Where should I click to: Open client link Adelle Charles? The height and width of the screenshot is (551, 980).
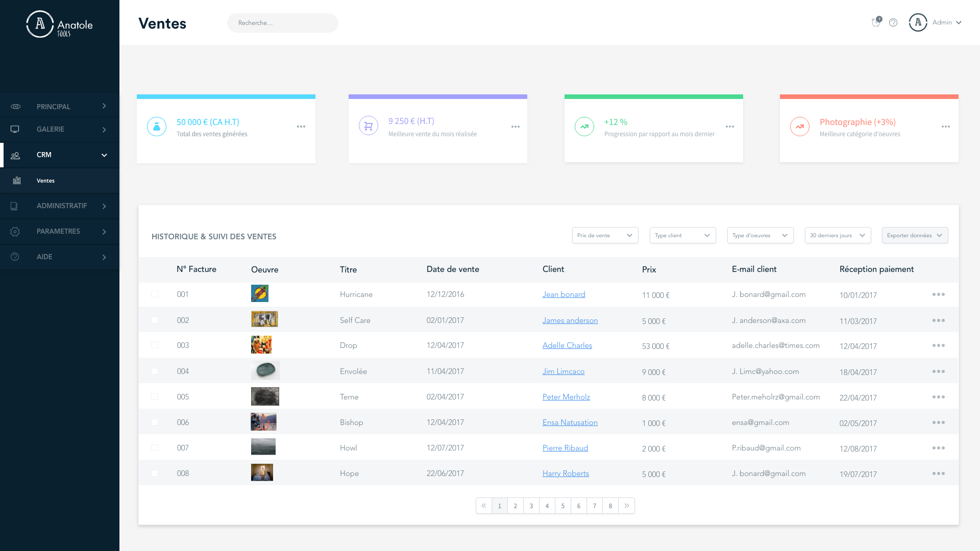tap(567, 345)
